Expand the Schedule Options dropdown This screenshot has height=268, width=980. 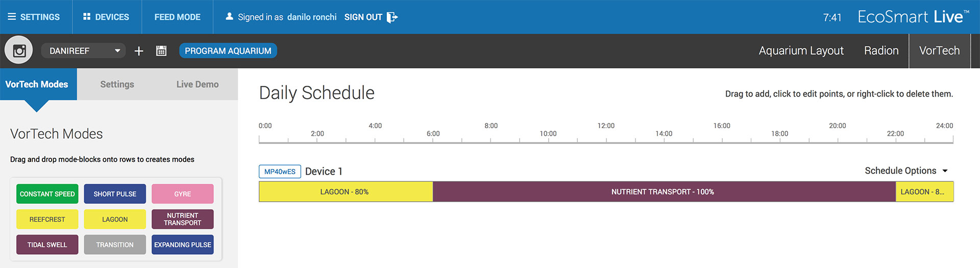[x=906, y=170]
